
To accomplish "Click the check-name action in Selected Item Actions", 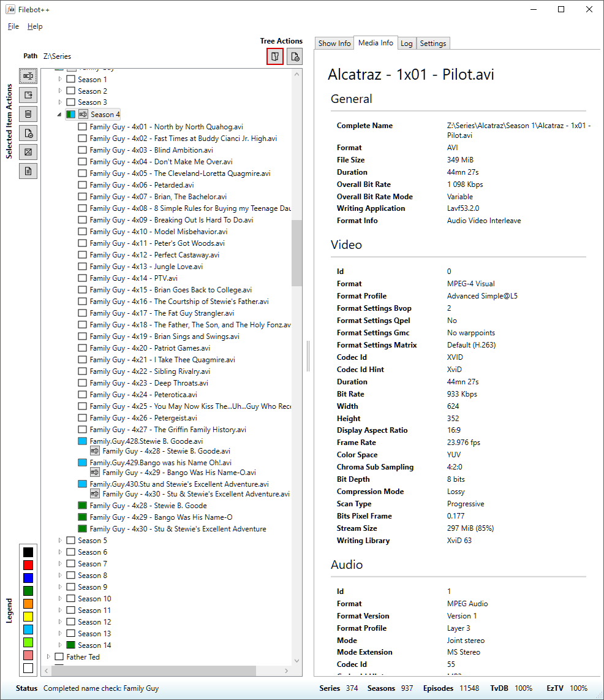I will [28, 133].
